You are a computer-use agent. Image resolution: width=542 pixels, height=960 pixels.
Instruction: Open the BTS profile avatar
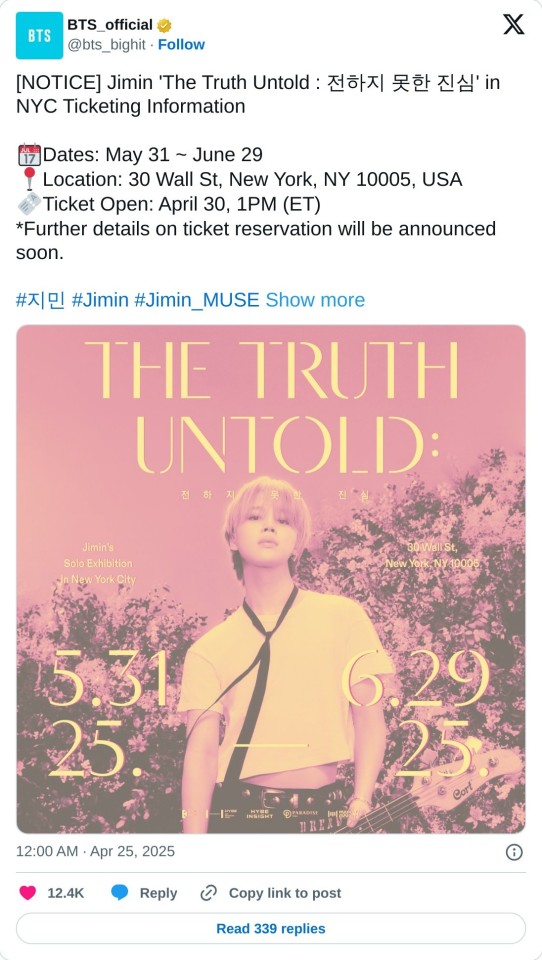39,36
